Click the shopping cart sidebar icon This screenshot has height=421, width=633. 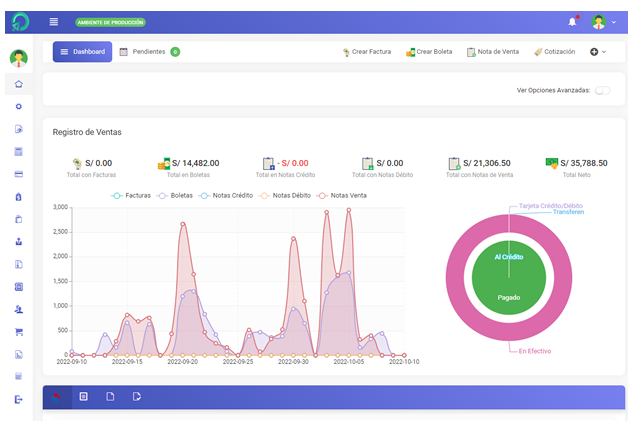point(18,332)
